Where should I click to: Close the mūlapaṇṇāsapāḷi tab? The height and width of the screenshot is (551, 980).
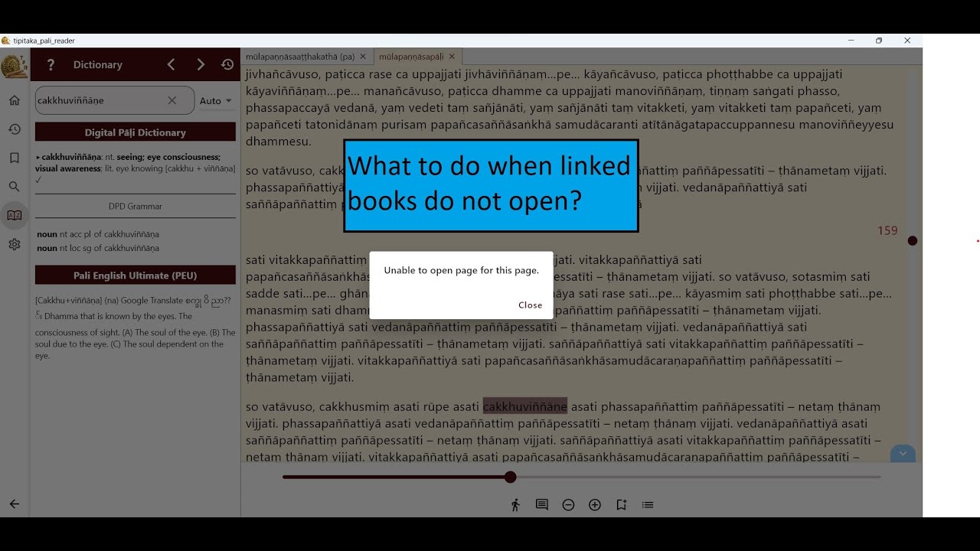(452, 57)
